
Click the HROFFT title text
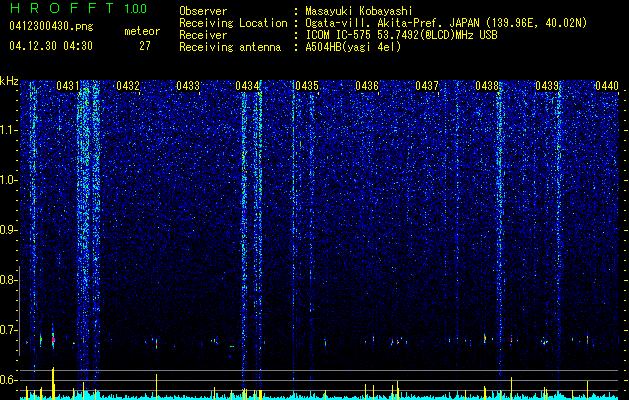(62, 8)
